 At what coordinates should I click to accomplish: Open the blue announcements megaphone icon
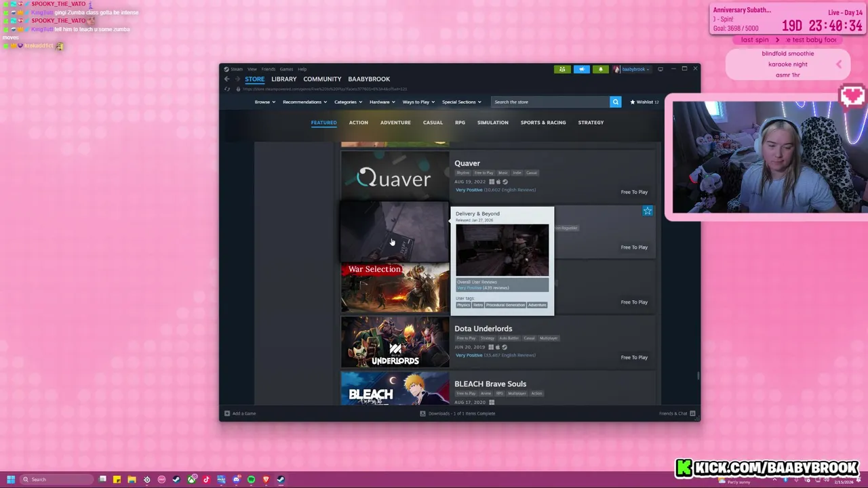coord(581,69)
